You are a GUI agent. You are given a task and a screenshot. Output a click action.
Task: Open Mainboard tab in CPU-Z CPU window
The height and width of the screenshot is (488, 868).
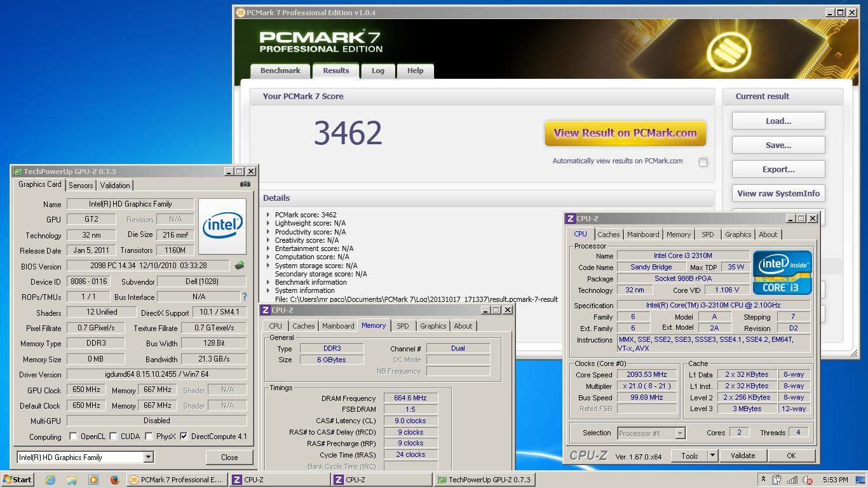click(643, 234)
